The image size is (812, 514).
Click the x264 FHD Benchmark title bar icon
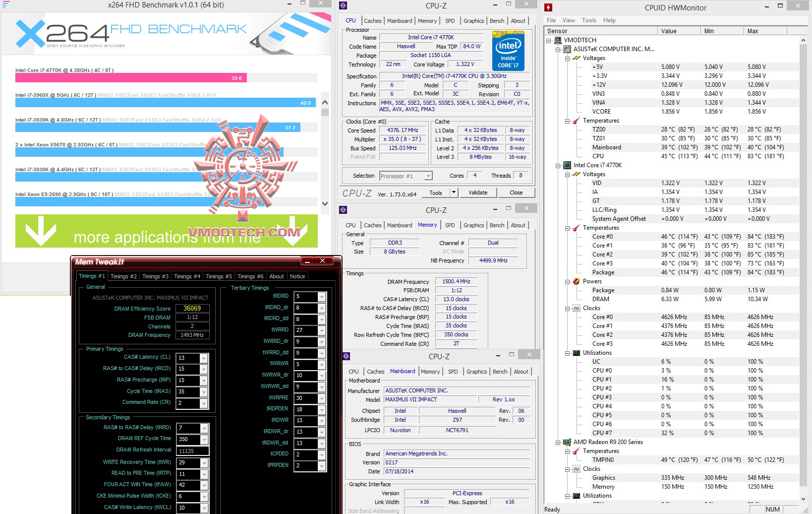6,4
